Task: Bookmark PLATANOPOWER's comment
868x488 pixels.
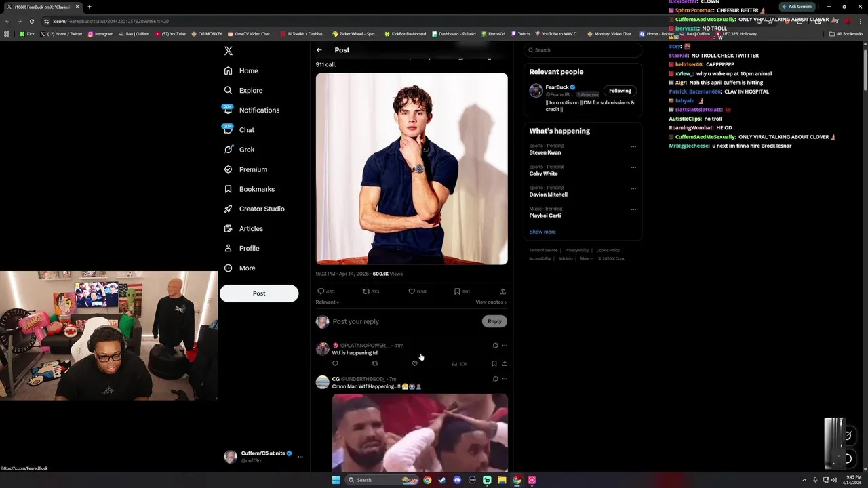Action: click(x=494, y=363)
